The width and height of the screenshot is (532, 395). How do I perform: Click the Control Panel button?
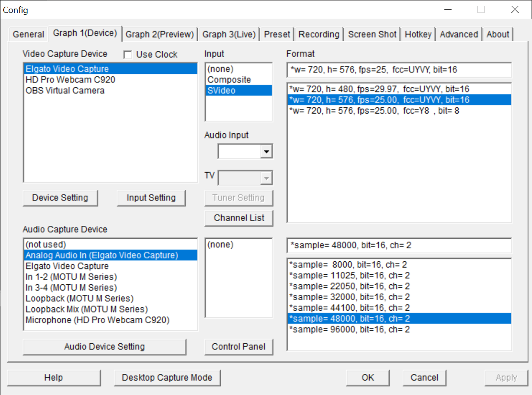point(238,347)
